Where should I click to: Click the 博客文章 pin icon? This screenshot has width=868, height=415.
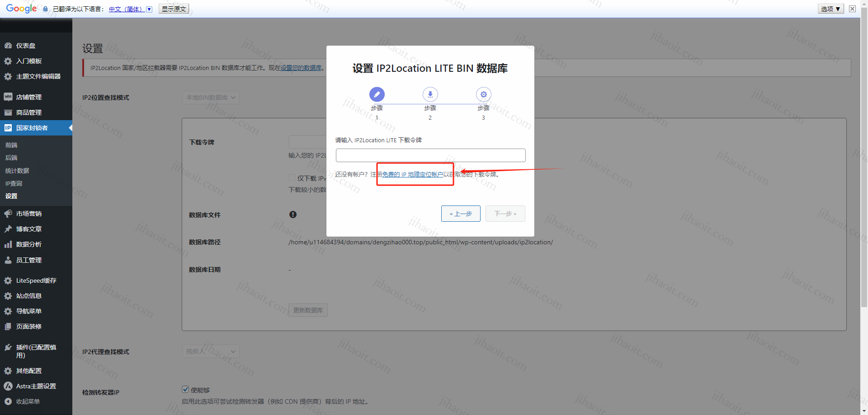tap(8, 229)
